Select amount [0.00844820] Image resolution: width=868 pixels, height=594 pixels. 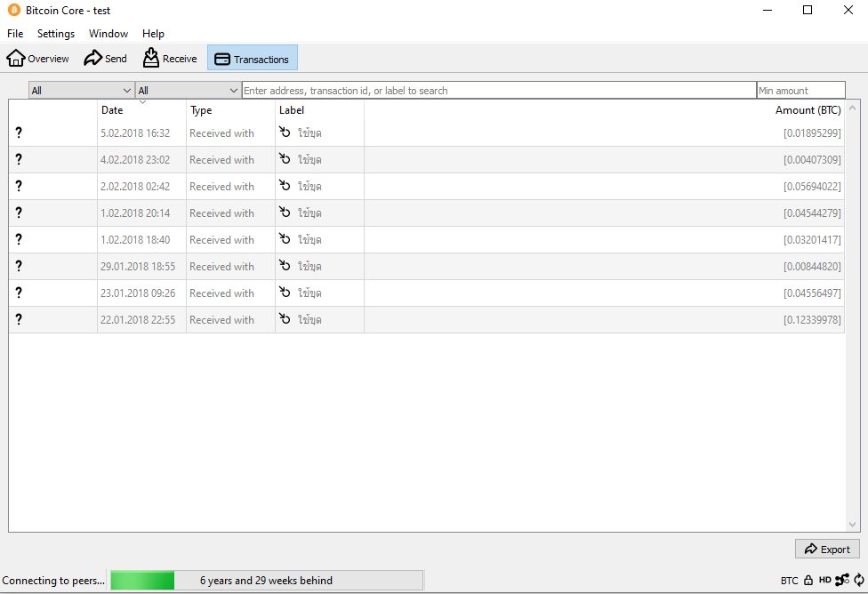tap(812, 266)
